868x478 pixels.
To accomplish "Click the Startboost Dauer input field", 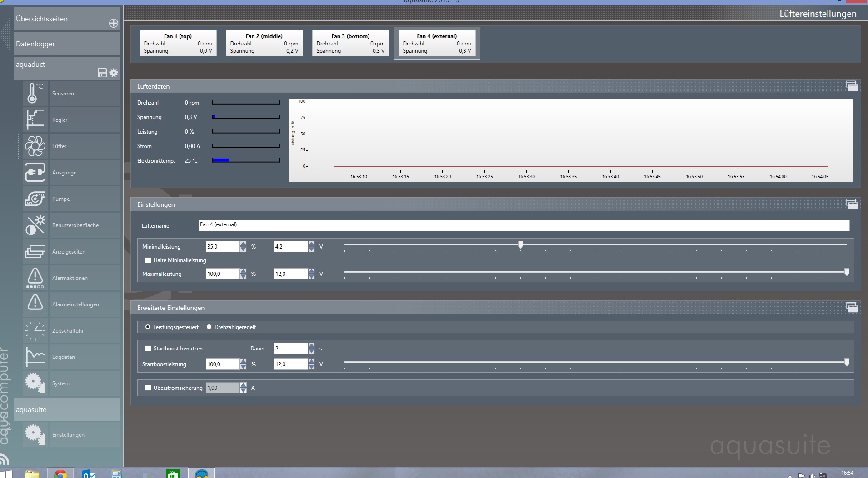I will pyautogui.click(x=291, y=348).
